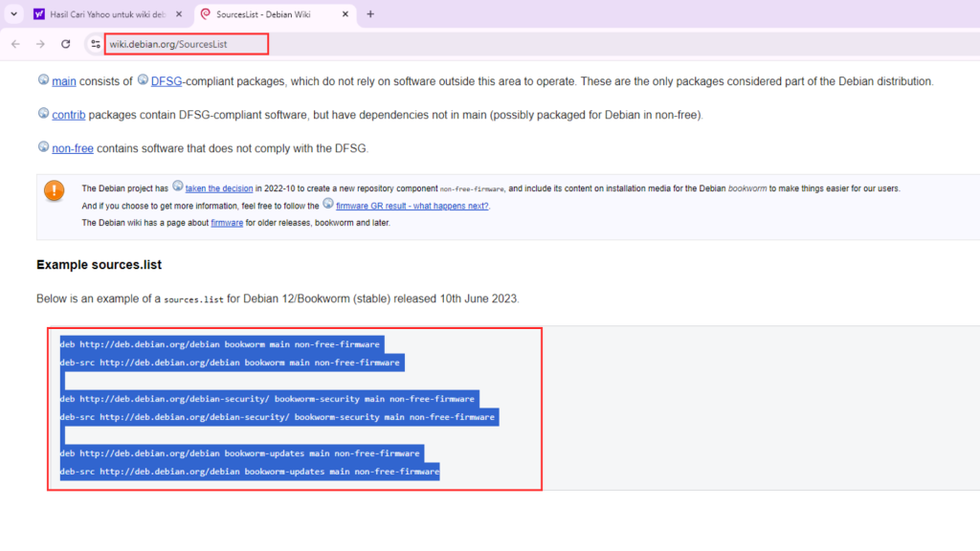Expand the tab search dropdown arrow
This screenshot has height=551, width=980.
[12, 14]
